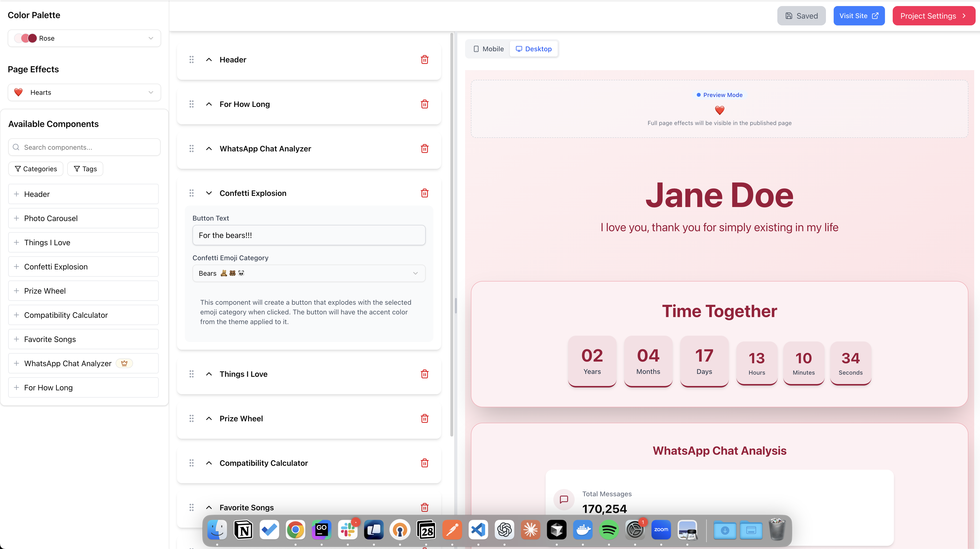980x549 pixels.
Task: Open the Categories filter
Action: point(36,169)
